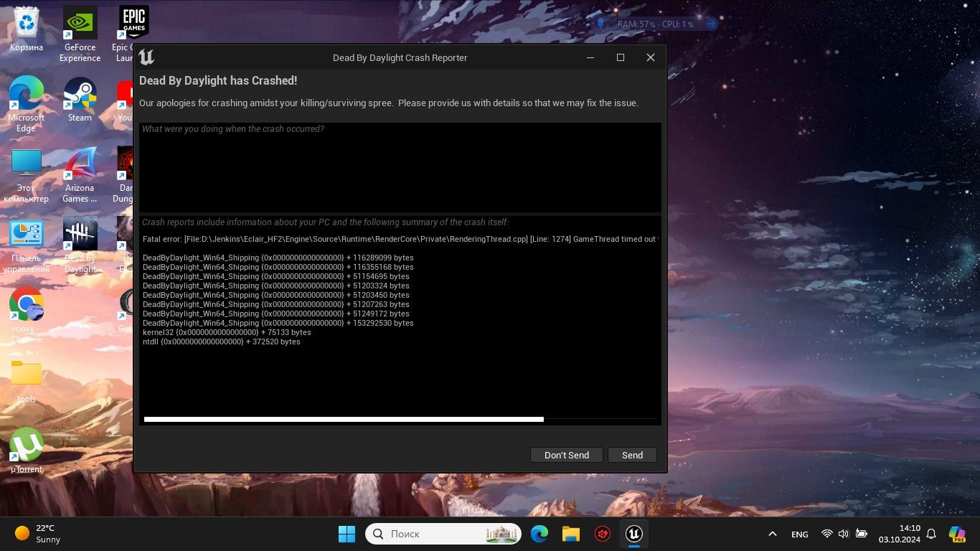The width and height of the screenshot is (980, 551).
Task: Open the weather widget showing 22°C Sunny
Action: (x=38, y=534)
